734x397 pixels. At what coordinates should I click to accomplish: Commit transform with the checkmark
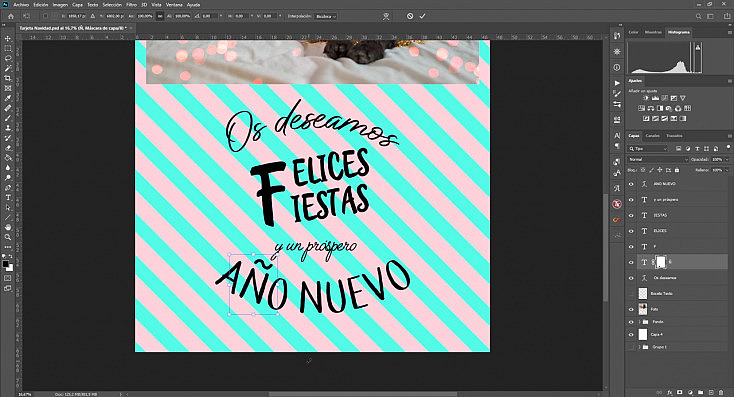click(422, 16)
